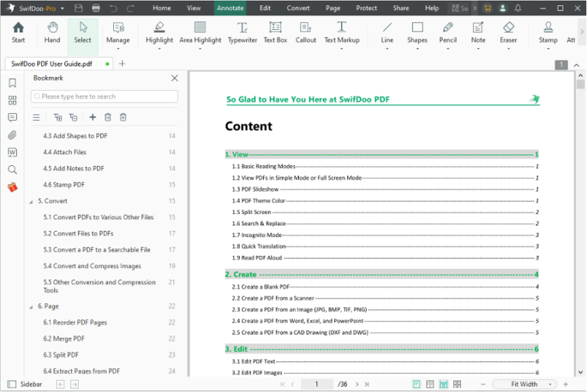Collapse the 6. Page bookmark section
This screenshot has height=392, width=587.
[x=31, y=307]
